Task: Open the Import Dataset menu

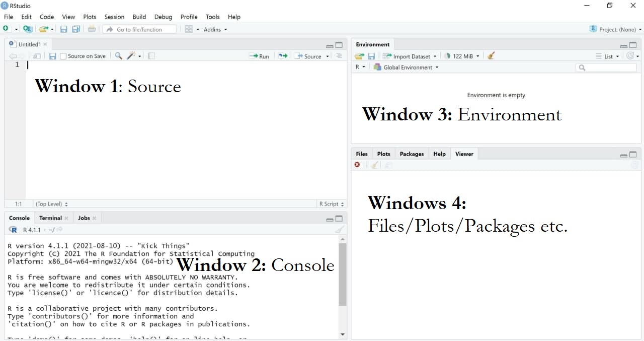Action: pyautogui.click(x=410, y=56)
